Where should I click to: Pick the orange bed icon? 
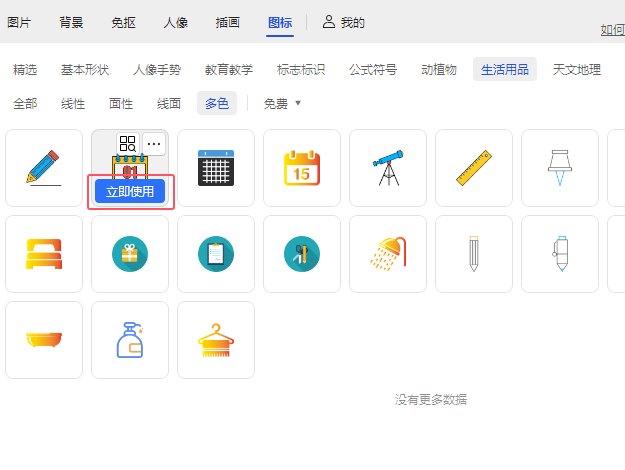(44, 254)
